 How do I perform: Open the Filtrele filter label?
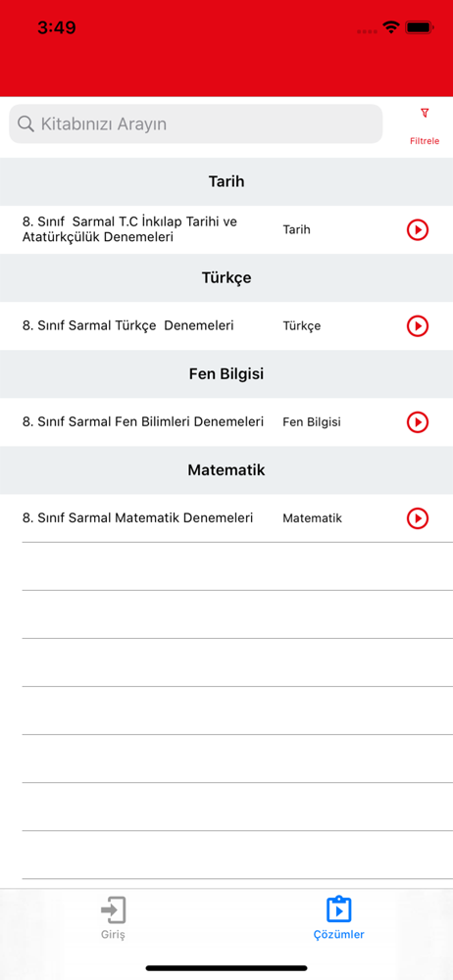425,141
